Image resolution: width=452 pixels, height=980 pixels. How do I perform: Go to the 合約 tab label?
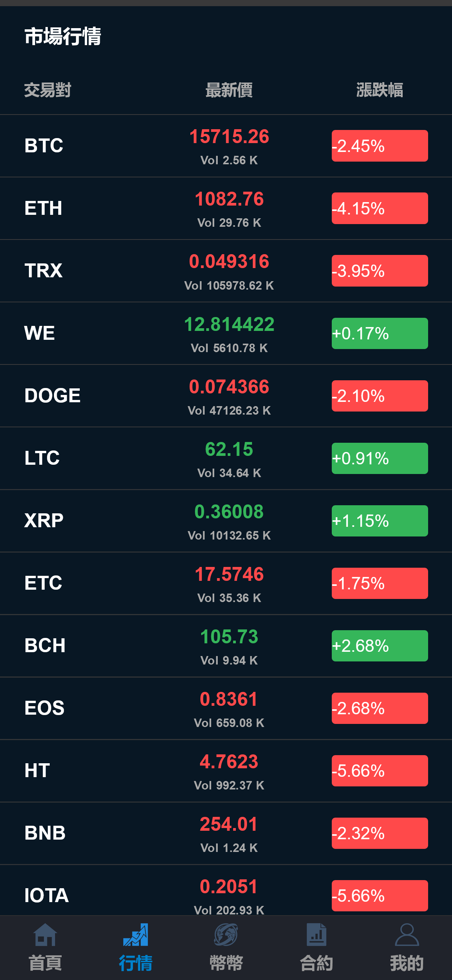click(316, 963)
